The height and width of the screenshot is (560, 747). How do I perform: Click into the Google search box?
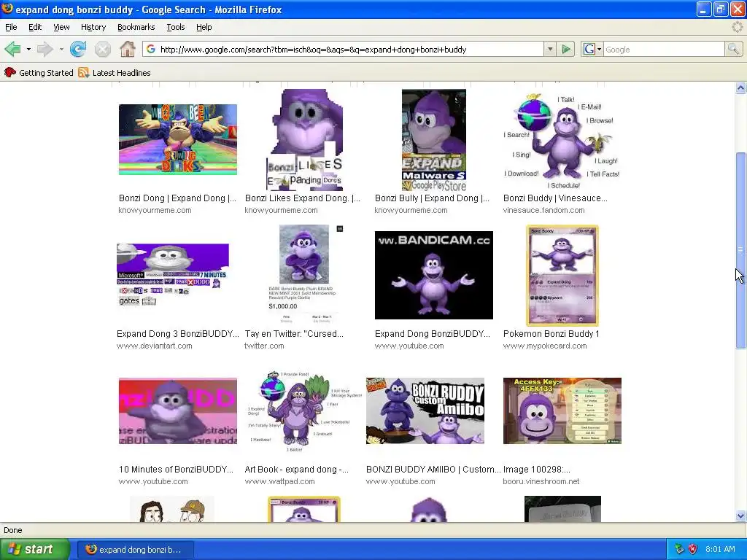click(x=664, y=49)
